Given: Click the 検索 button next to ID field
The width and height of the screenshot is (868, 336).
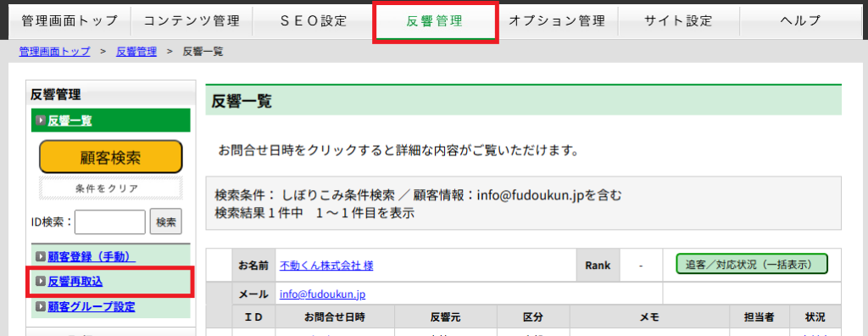Looking at the screenshot, I should point(166,222).
